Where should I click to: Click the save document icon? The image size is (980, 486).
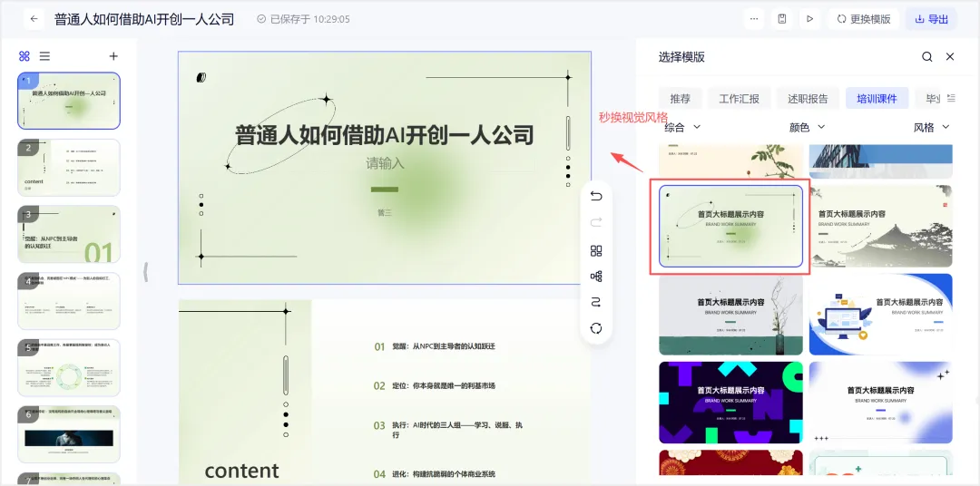coord(782,19)
